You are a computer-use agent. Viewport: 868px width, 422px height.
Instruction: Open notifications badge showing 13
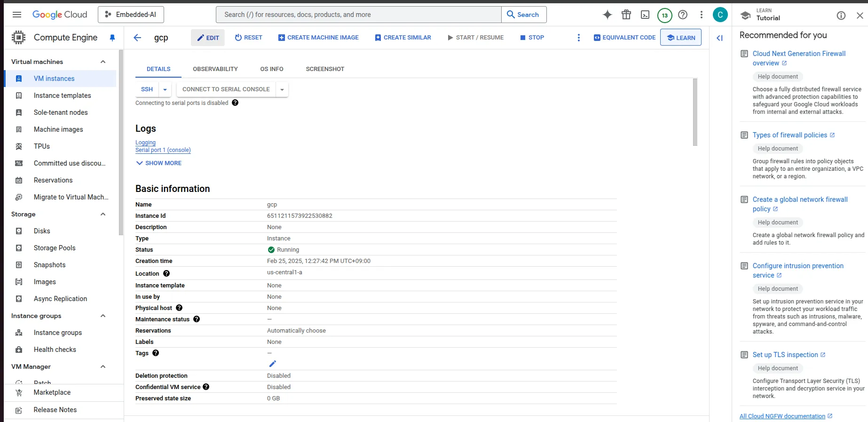click(664, 15)
